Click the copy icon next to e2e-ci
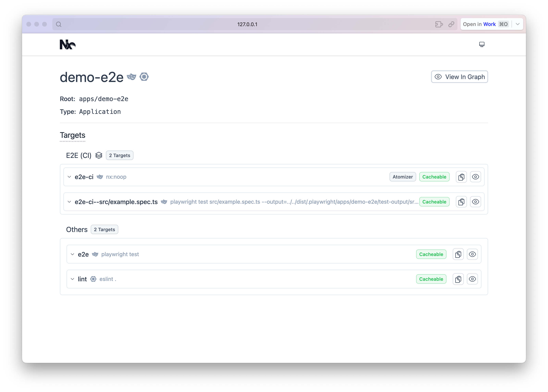548x392 pixels. pos(461,177)
